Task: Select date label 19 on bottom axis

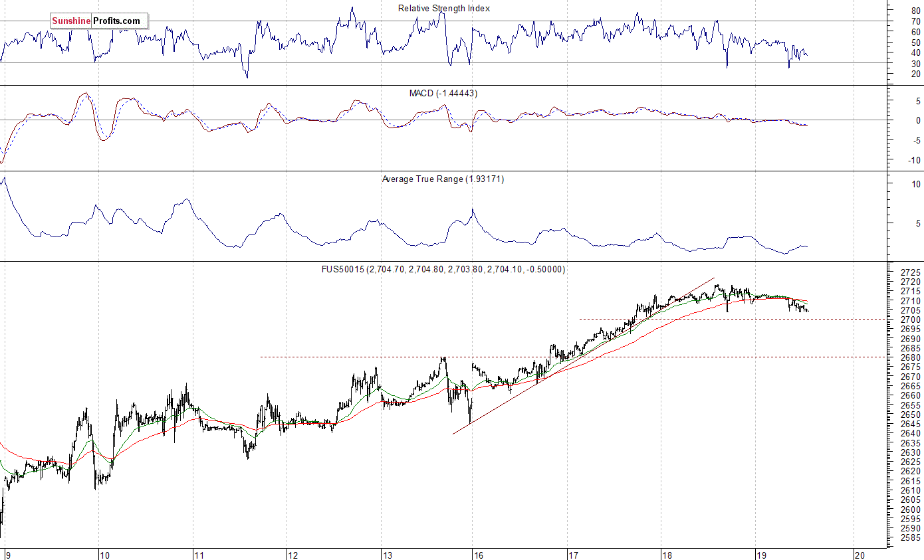Action: 761,555
